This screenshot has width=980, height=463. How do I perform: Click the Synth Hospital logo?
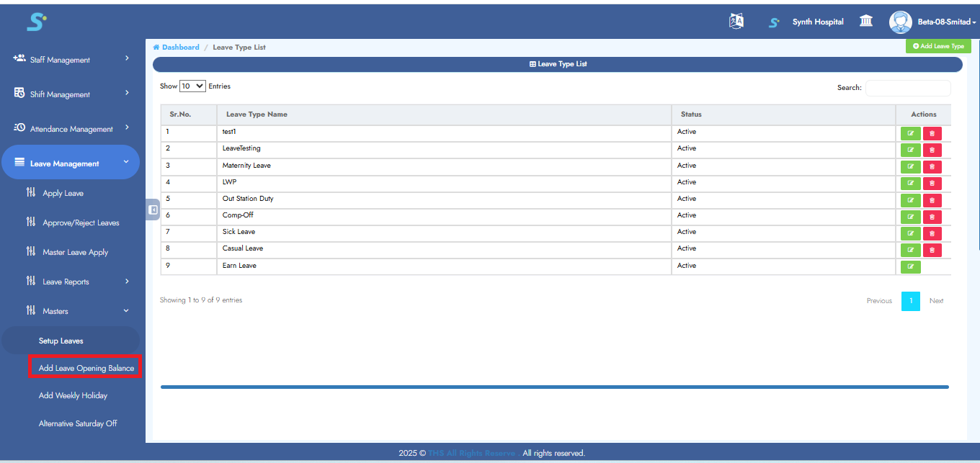coord(773,22)
